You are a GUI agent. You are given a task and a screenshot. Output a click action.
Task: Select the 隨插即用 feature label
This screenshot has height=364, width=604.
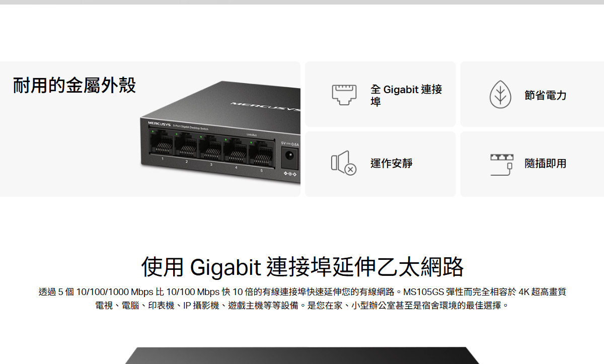tap(546, 163)
